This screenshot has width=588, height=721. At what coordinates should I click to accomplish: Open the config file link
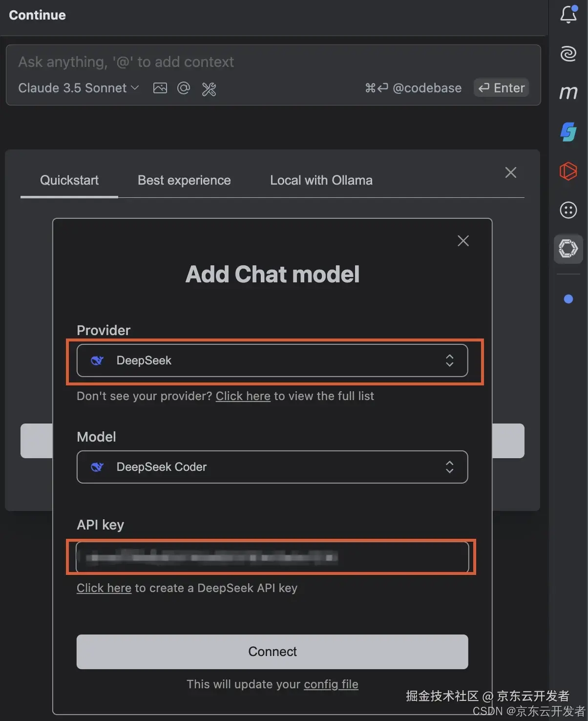[331, 684]
